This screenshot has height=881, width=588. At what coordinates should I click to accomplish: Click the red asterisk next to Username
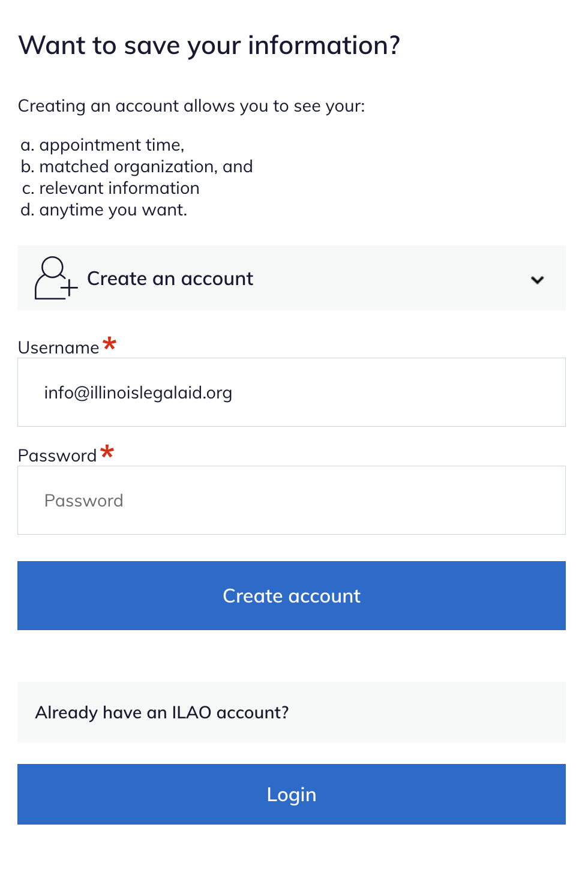coord(109,344)
